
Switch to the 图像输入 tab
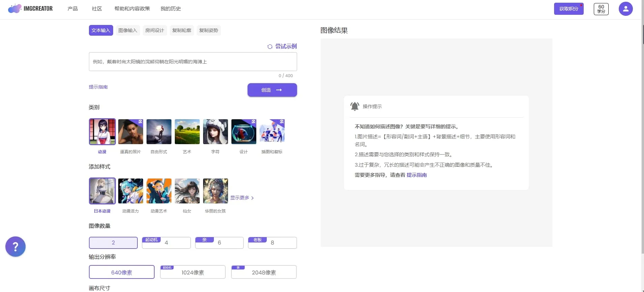(128, 30)
